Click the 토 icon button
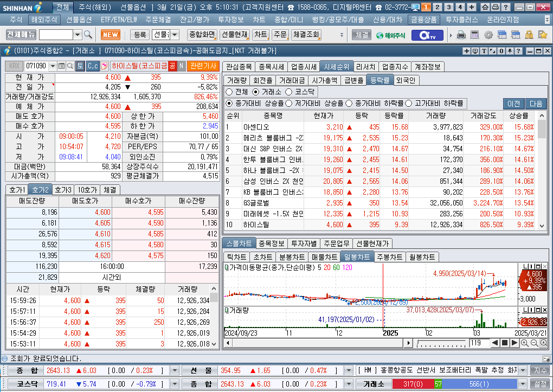Viewport: 553px width, 392px height. click(x=80, y=66)
